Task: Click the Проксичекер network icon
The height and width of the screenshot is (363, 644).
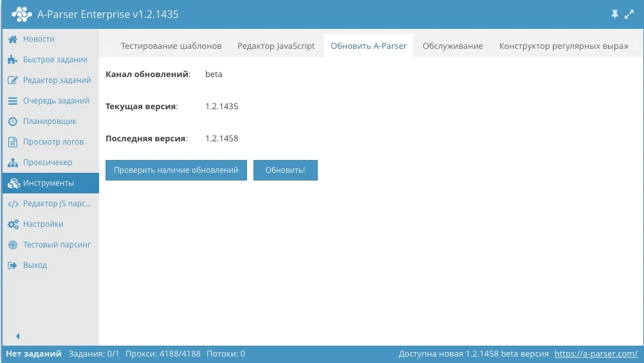Action: [x=12, y=163]
